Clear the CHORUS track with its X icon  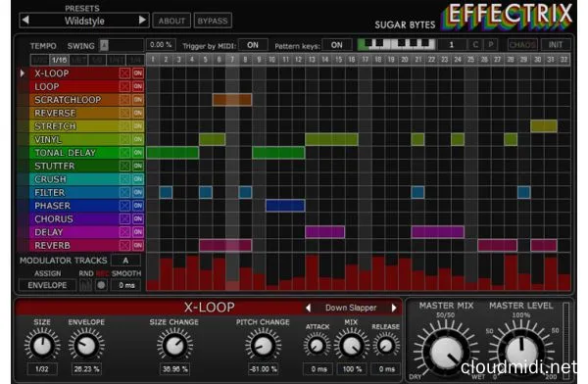coord(124,218)
